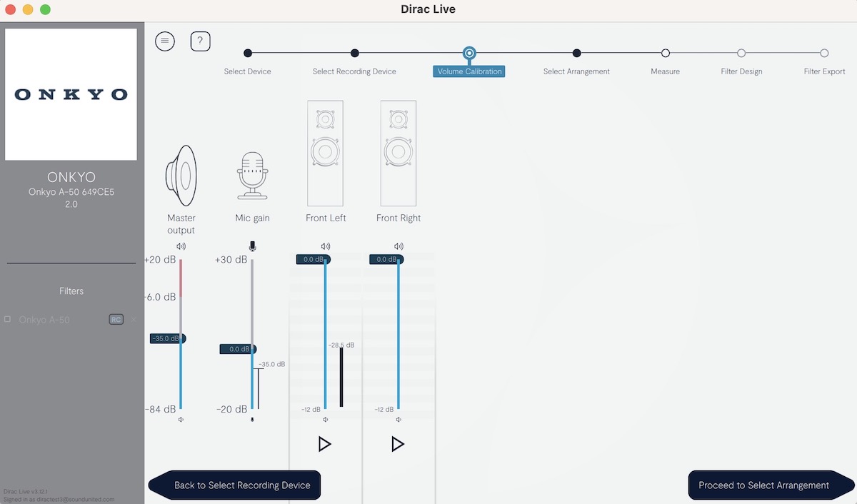Click the Mic gain microphone icon
Viewport: 857px width, 504px height.
click(x=252, y=176)
